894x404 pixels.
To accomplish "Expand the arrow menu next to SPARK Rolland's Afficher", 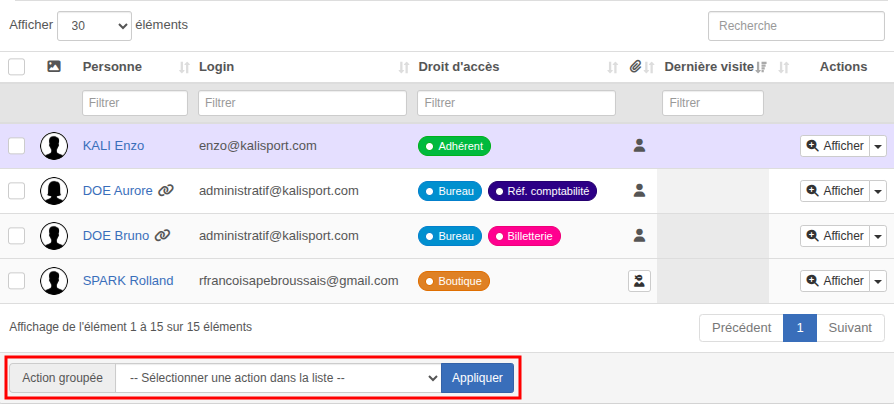I will pyautogui.click(x=878, y=281).
